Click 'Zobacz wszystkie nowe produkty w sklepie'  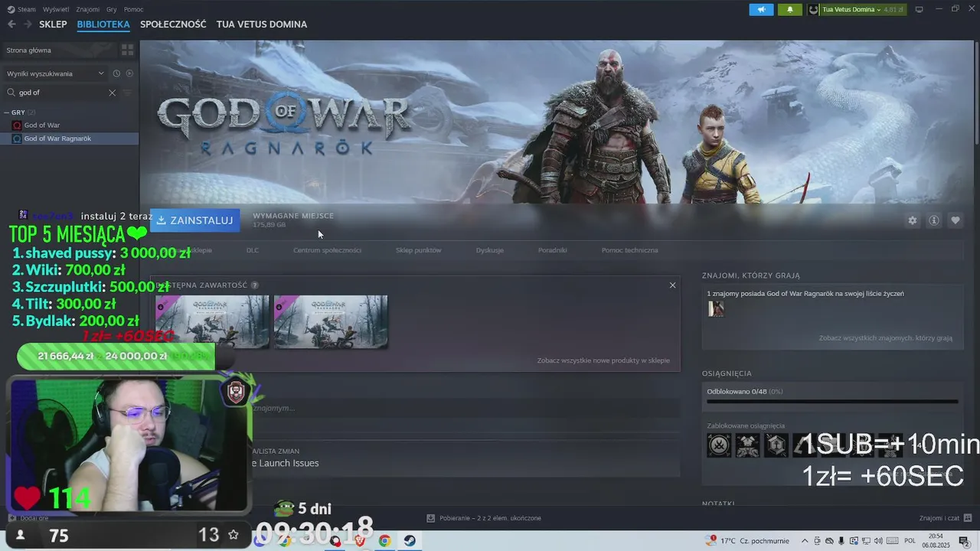coord(603,360)
